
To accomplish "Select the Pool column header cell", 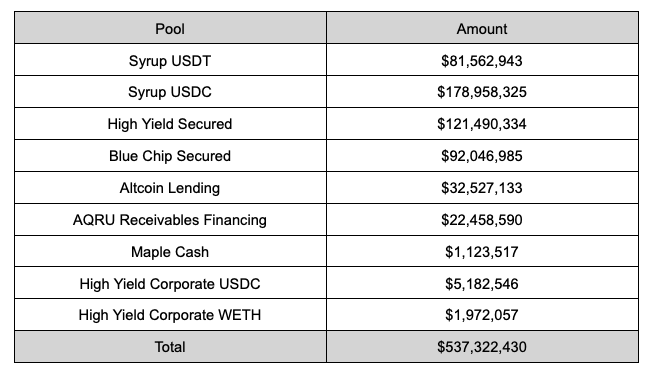I will (x=170, y=28).
